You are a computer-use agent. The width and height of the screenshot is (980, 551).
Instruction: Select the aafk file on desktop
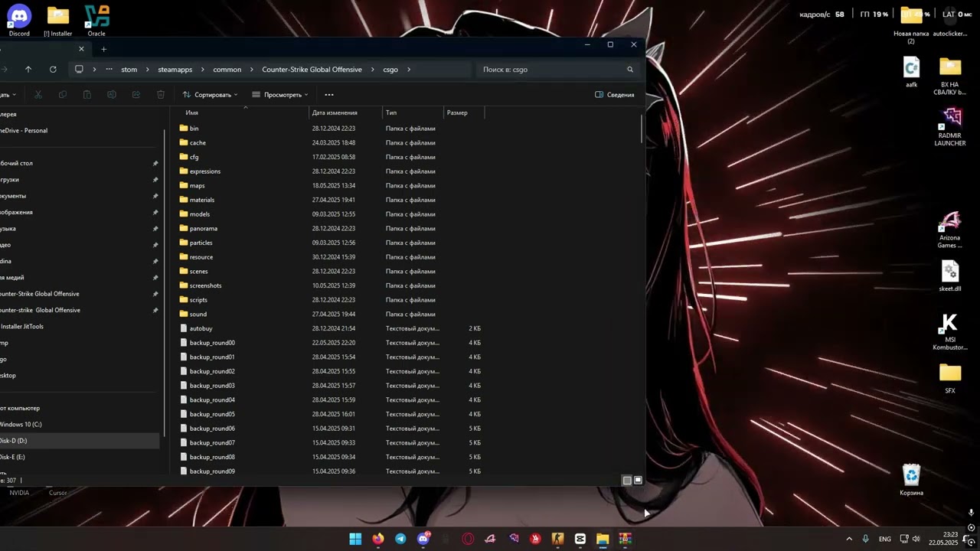click(911, 72)
